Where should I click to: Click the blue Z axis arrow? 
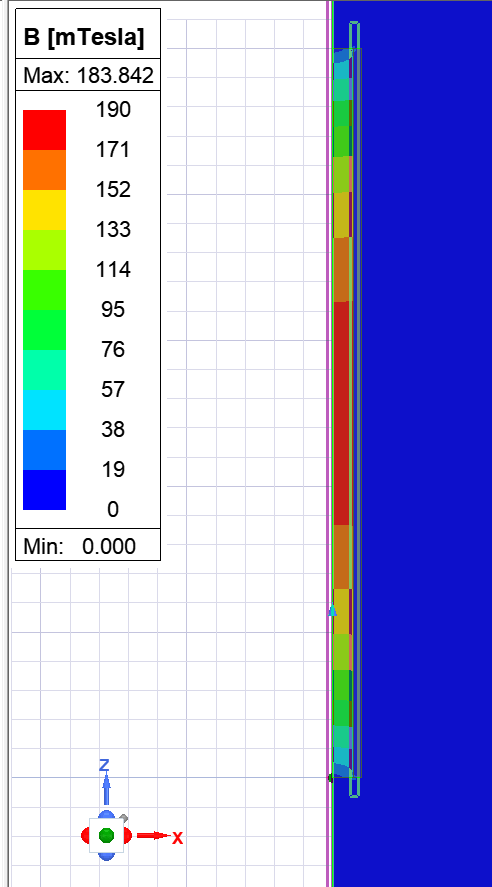pyautogui.click(x=105, y=782)
